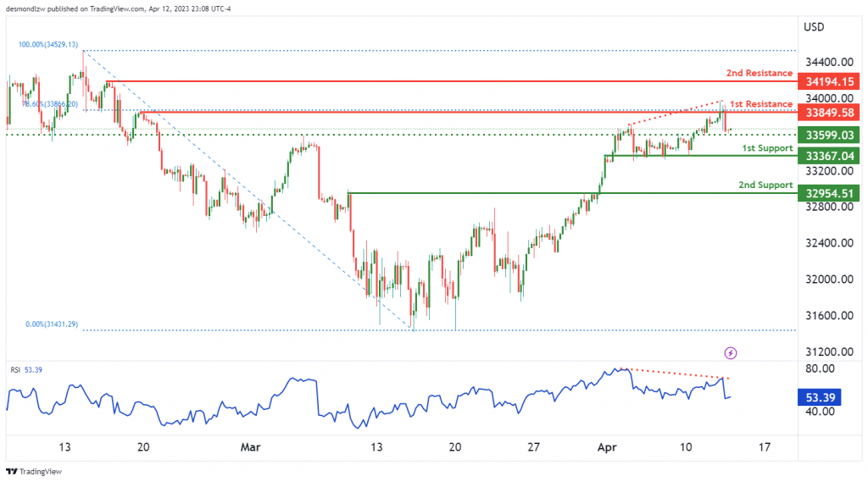The image size is (868, 482).
Task: Select the 2nd Resistance text label
Action: pyautogui.click(x=759, y=73)
